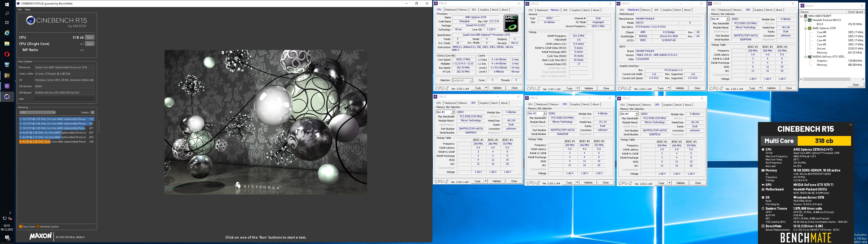The image size is (868, 244).
Task: Click OS Windows icon in BenchMate overlay
Action: point(763,197)
